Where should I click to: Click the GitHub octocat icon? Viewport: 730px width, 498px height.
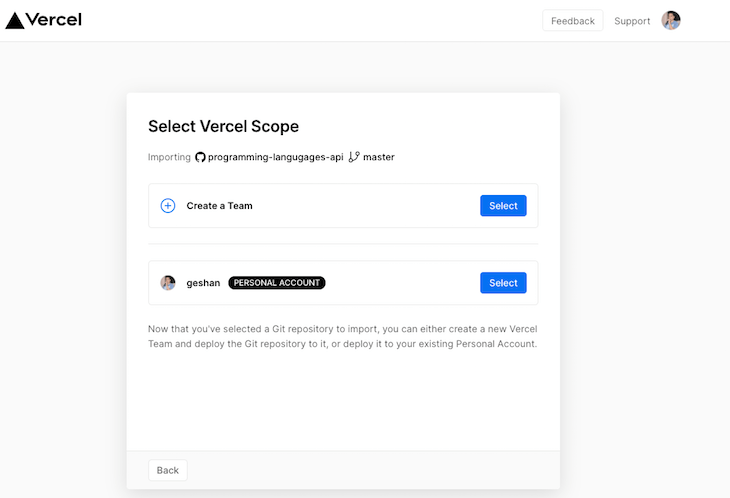[200, 157]
